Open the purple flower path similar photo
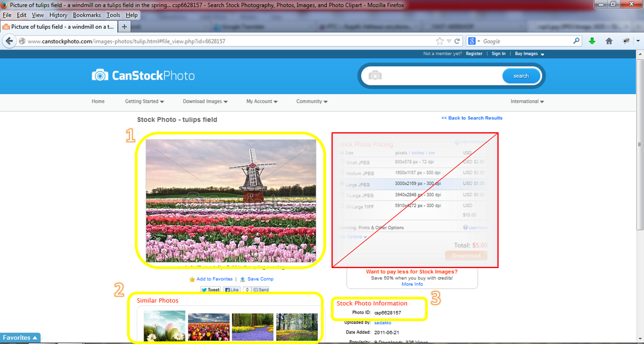644x344 pixels. (253, 327)
